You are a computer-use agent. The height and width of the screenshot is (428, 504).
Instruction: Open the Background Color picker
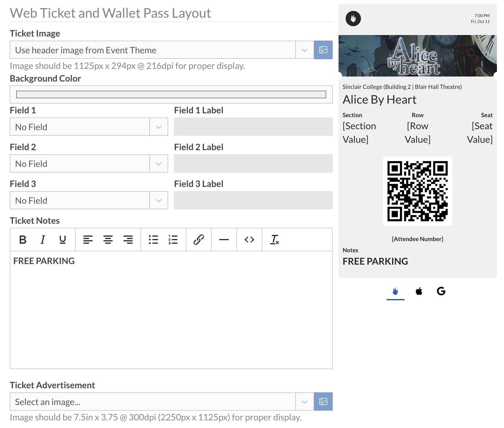pyautogui.click(x=171, y=94)
